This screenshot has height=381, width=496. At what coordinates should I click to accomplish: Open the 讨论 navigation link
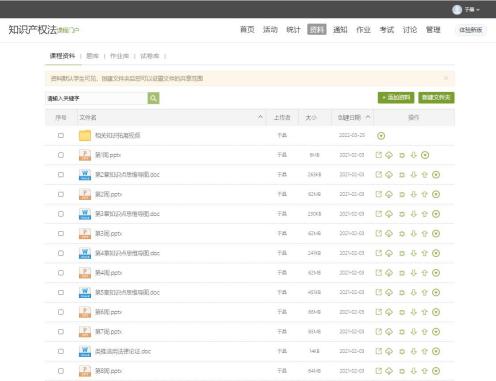410,30
